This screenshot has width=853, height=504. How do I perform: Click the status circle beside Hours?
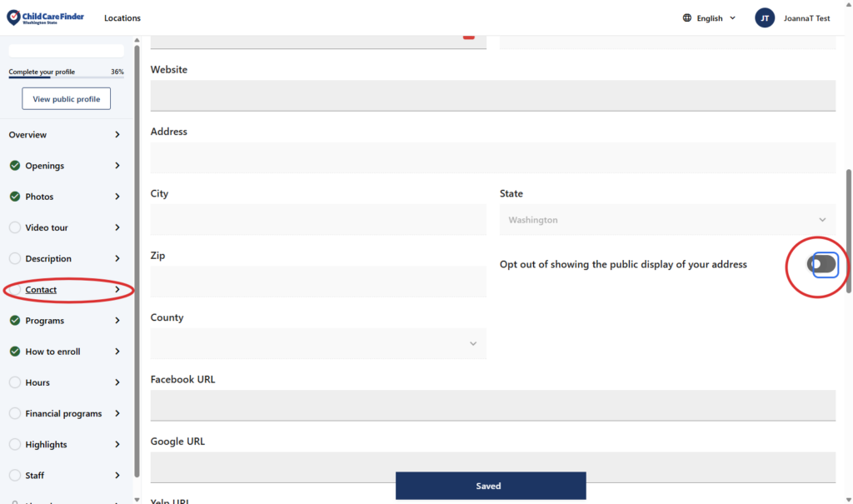[15, 382]
